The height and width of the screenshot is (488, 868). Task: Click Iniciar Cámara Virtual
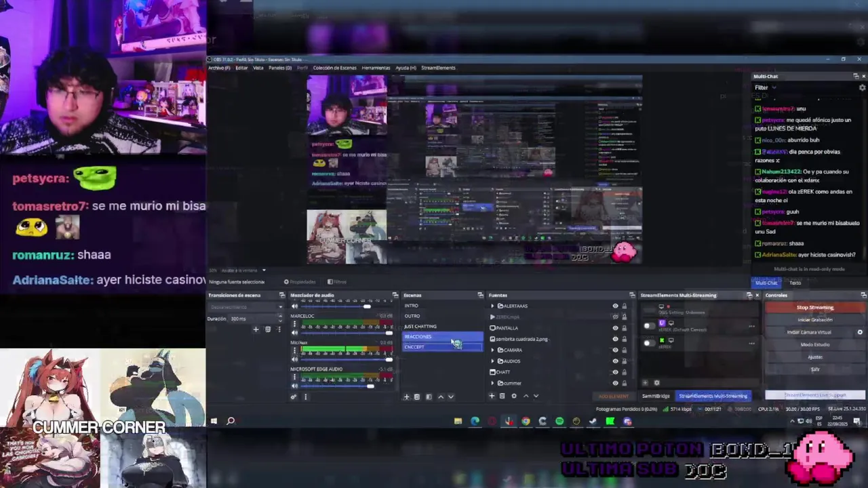pyautogui.click(x=809, y=332)
